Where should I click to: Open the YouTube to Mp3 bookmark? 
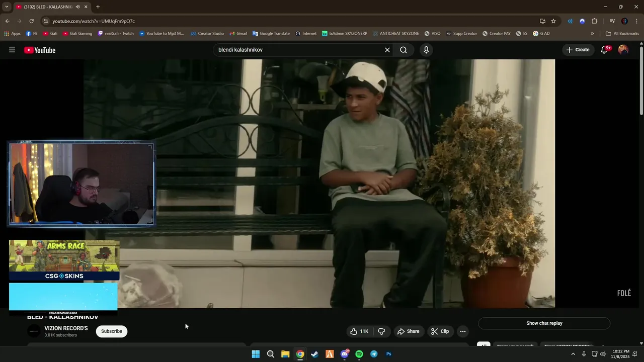tap(162, 34)
